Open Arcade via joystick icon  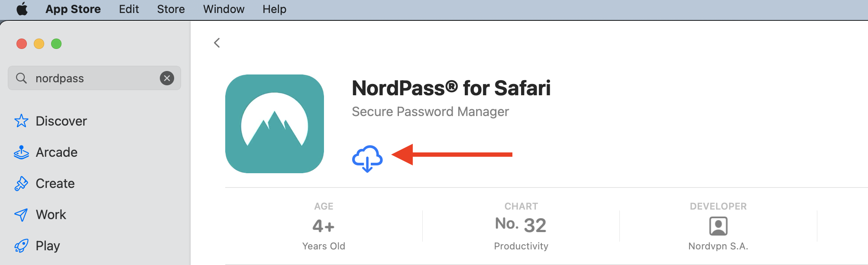[21, 152]
